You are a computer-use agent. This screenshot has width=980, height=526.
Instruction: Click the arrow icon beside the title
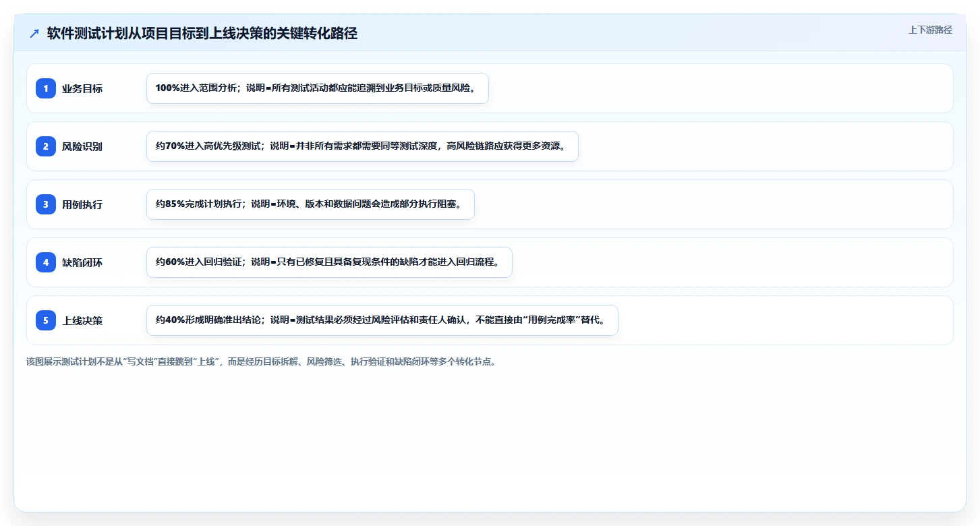(34, 34)
